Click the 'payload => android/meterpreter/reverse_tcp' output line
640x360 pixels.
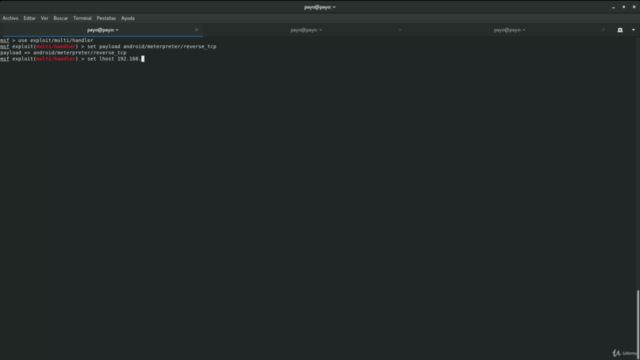pyautogui.click(x=63, y=53)
